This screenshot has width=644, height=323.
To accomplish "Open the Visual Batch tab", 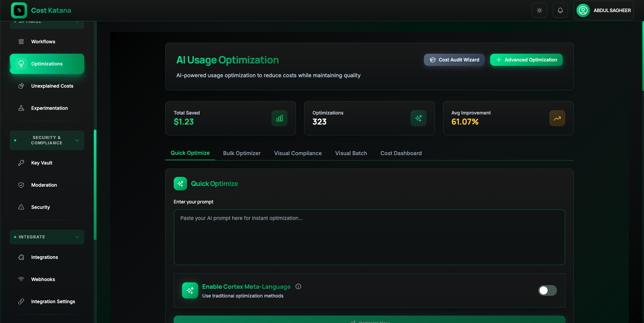I will pyautogui.click(x=351, y=153).
